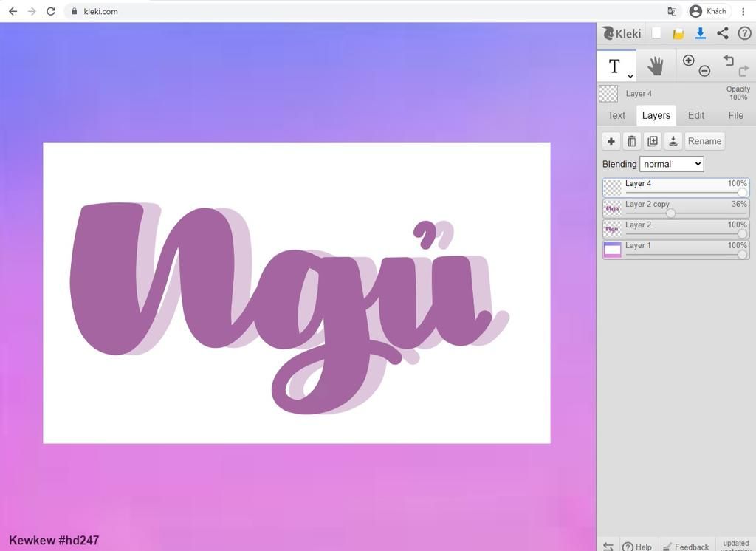Open the translate page icon

point(672,11)
